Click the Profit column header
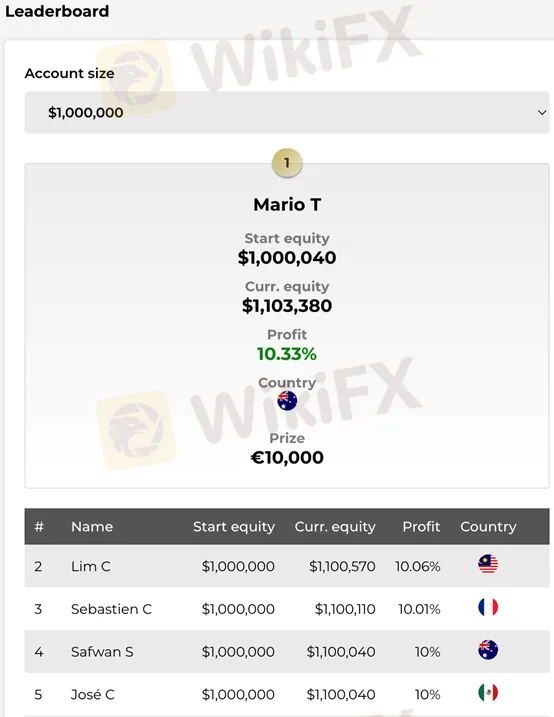The width and height of the screenshot is (554, 717). [x=421, y=527]
